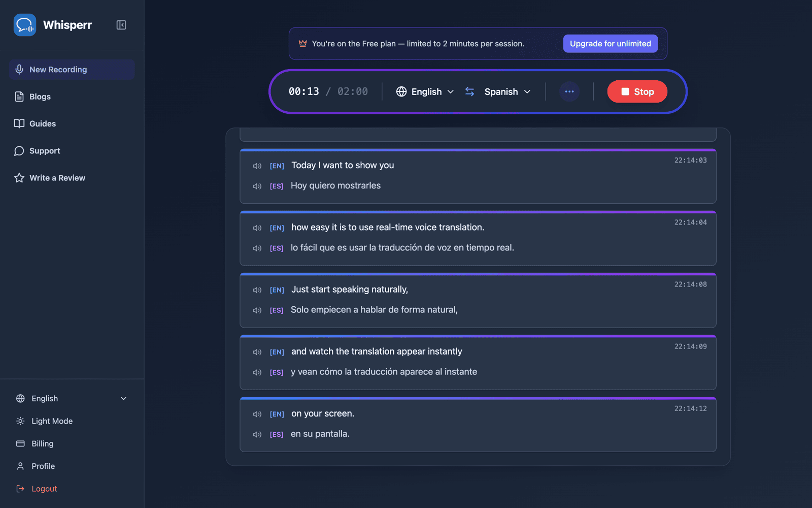Play audio for 'on your screen.'

tap(257, 414)
